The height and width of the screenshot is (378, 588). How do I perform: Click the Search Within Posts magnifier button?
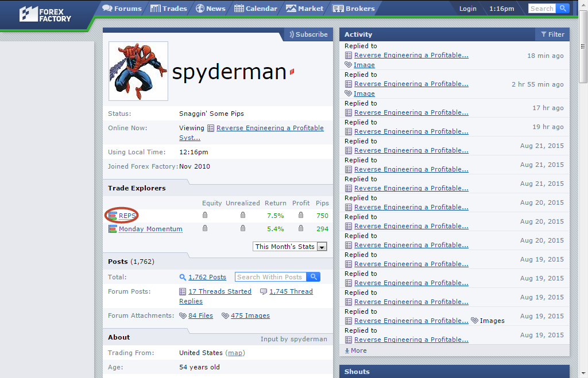[x=314, y=277]
